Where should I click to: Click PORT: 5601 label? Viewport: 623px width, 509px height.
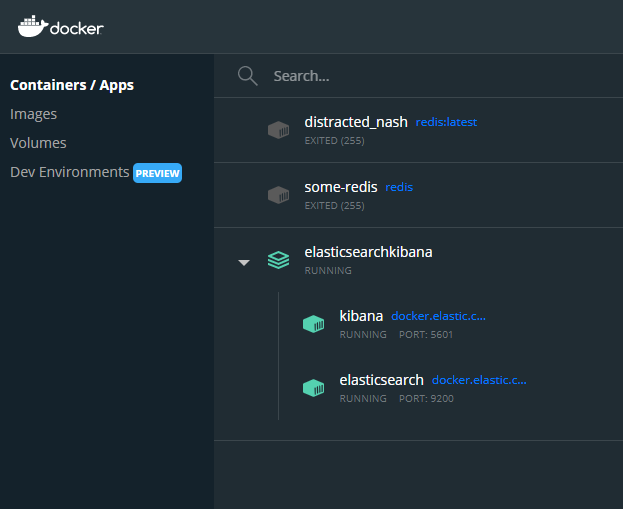426,335
